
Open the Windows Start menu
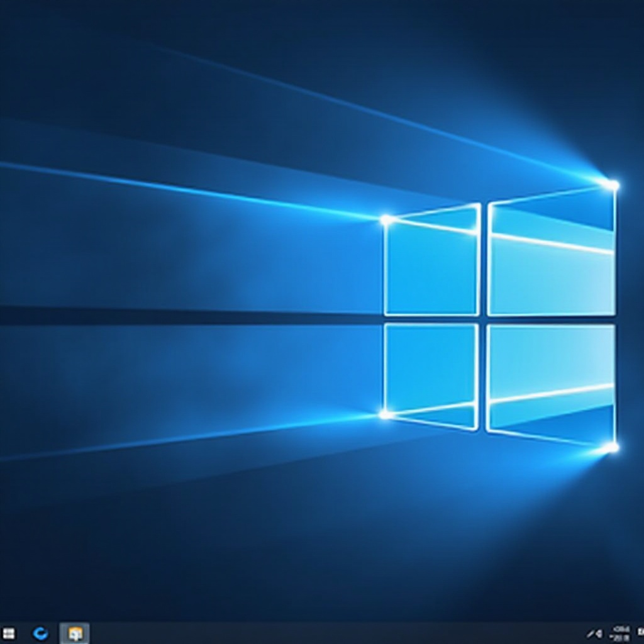[x=9, y=633]
